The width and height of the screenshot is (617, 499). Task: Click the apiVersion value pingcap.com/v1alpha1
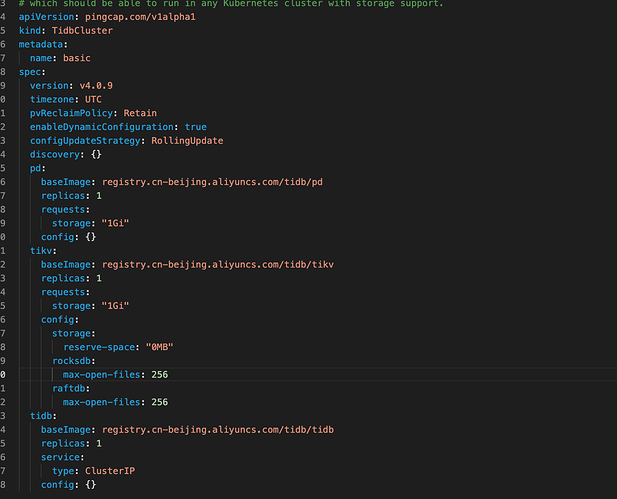[x=140, y=17]
